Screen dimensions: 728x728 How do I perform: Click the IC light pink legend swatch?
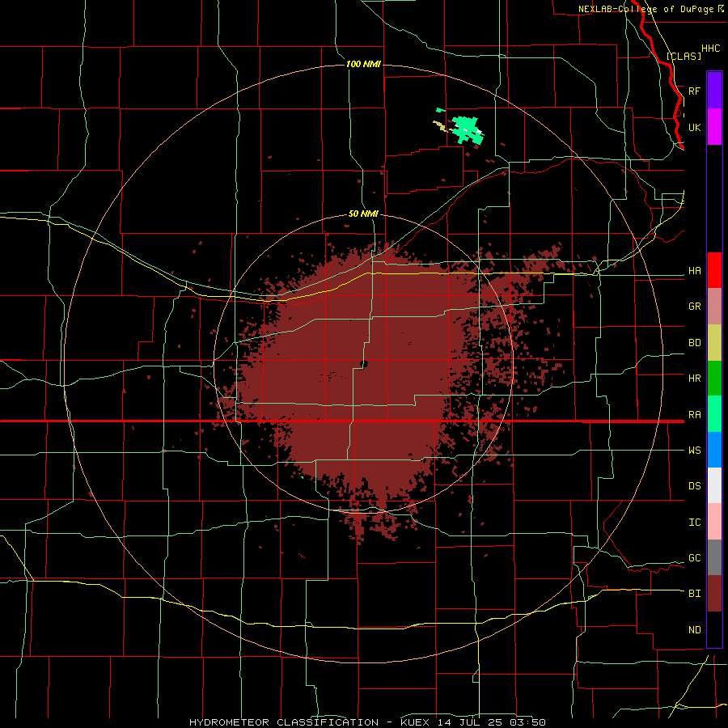point(714,522)
